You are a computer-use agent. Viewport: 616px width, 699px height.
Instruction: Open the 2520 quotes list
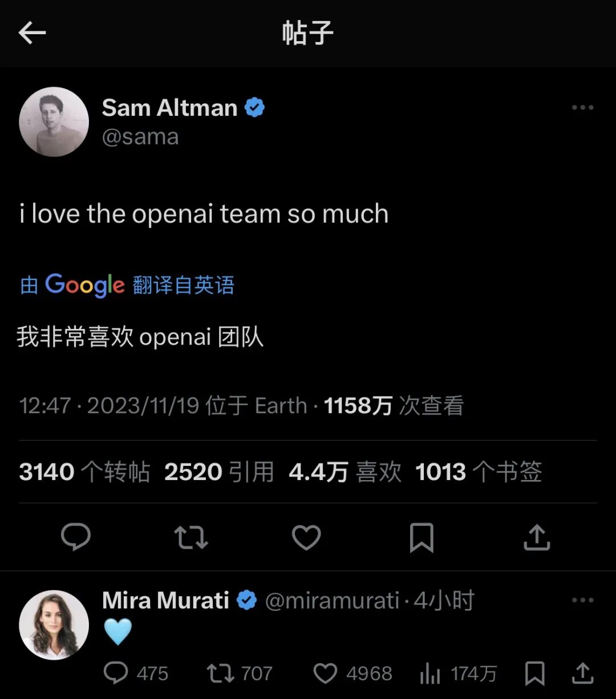click(219, 472)
